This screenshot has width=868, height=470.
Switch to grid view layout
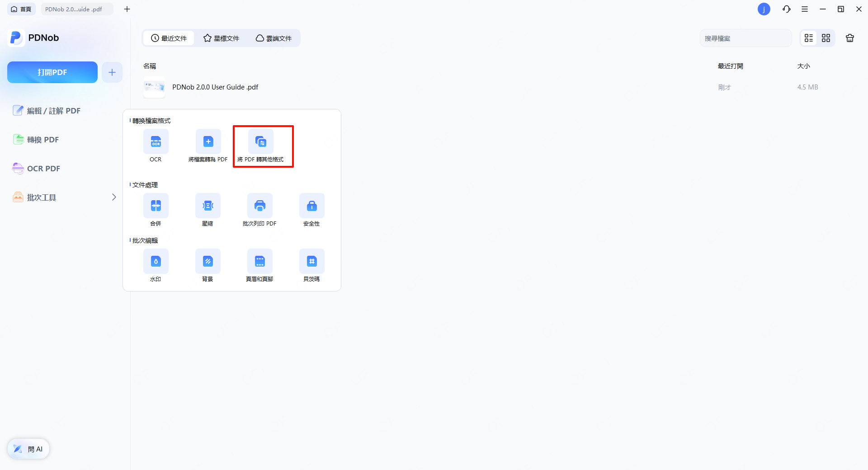pyautogui.click(x=826, y=38)
